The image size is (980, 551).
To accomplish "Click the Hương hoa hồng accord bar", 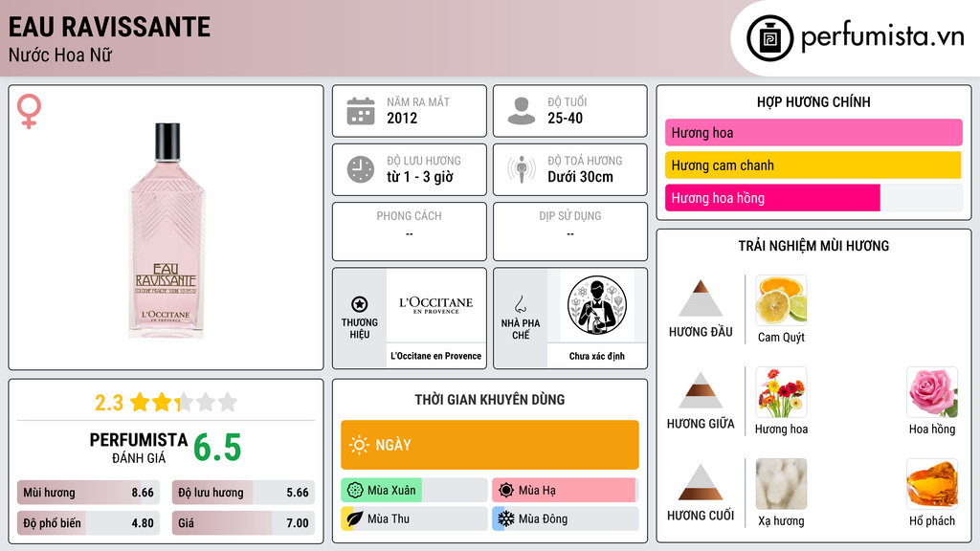I will (813, 197).
